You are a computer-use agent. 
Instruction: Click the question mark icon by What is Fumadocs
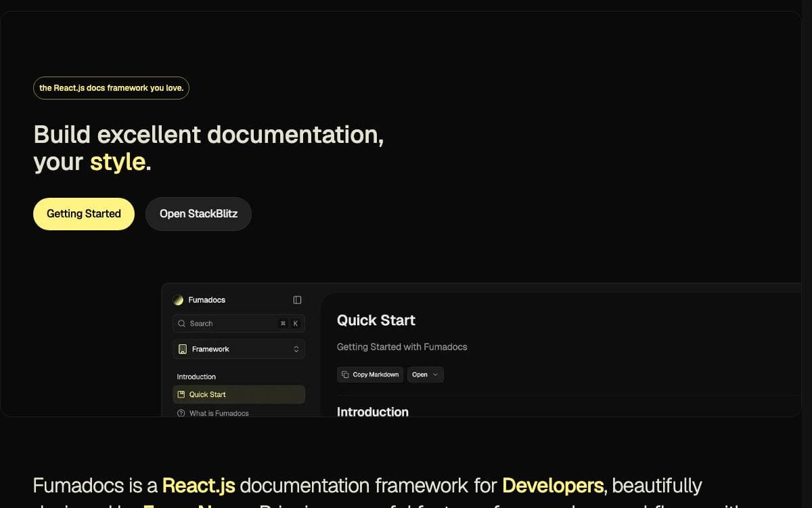pos(181,413)
